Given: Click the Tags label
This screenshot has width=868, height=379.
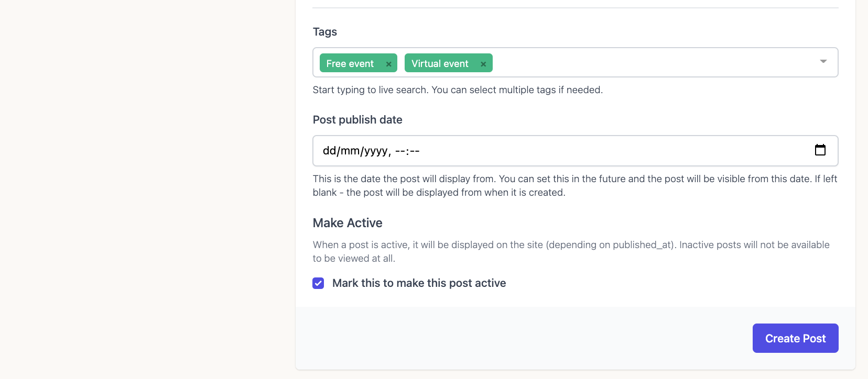Looking at the screenshot, I should point(325,32).
